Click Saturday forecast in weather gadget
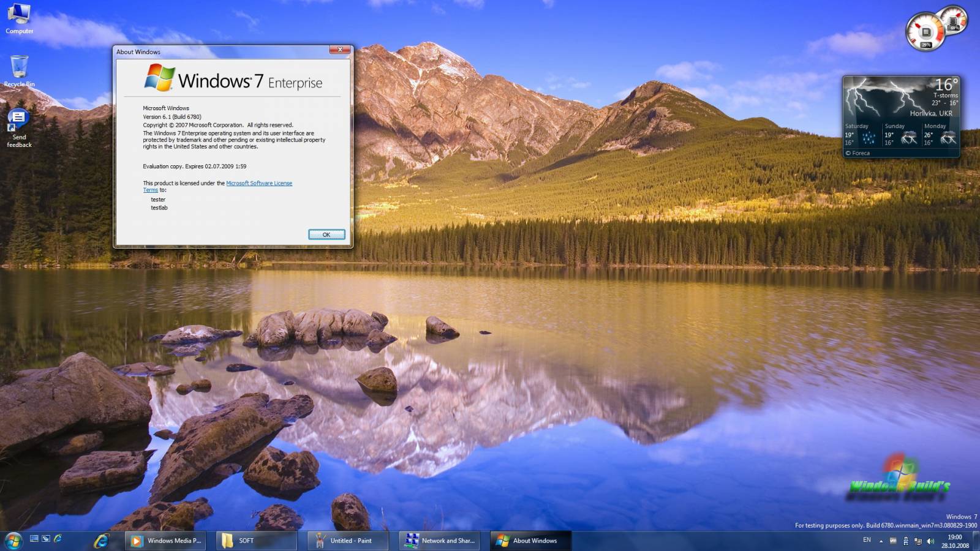Viewport: 980px width, 551px height. 862,135
